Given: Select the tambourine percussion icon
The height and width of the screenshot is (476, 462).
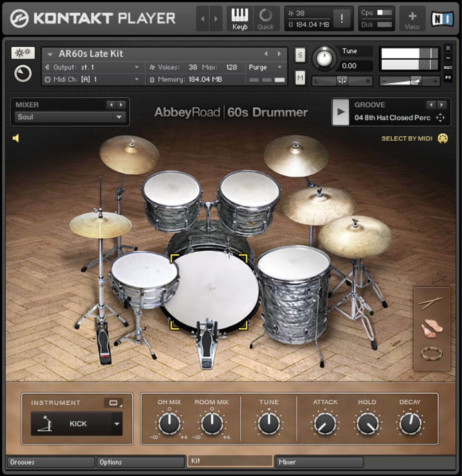Looking at the screenshot, I should [x=432, y=354].
